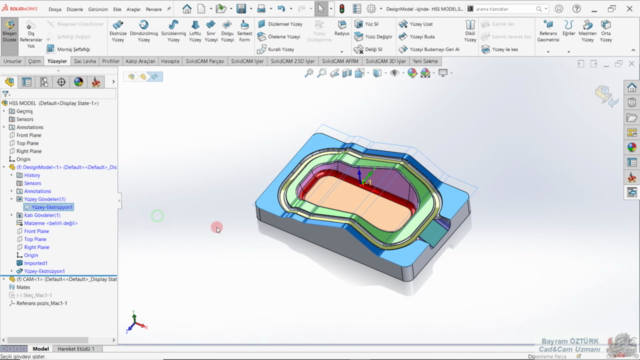Select the Meshten Yüzey tool

pyautogui.click(x=587, y=32)
